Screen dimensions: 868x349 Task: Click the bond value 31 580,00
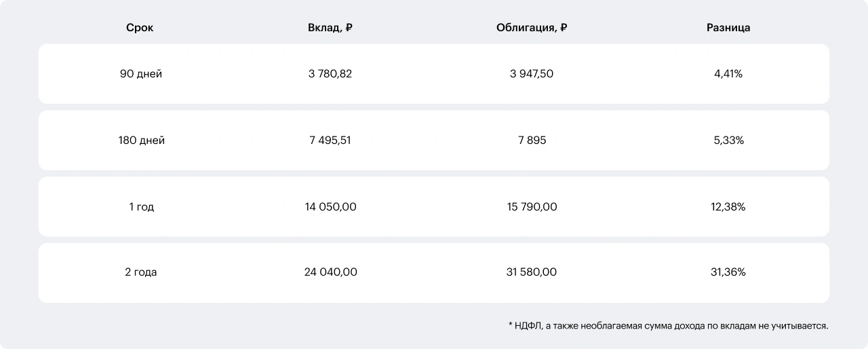click(x=532, y=272)
